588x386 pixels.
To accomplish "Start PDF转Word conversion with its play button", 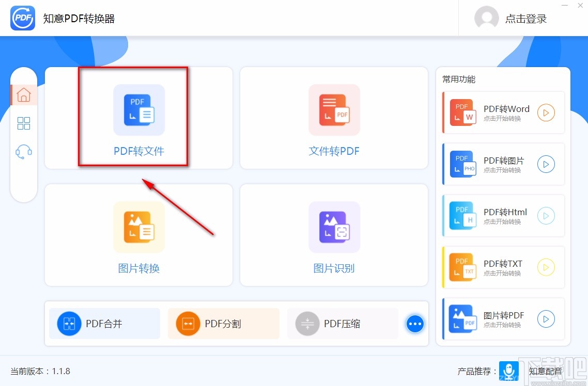I will [x=546, y=112].
